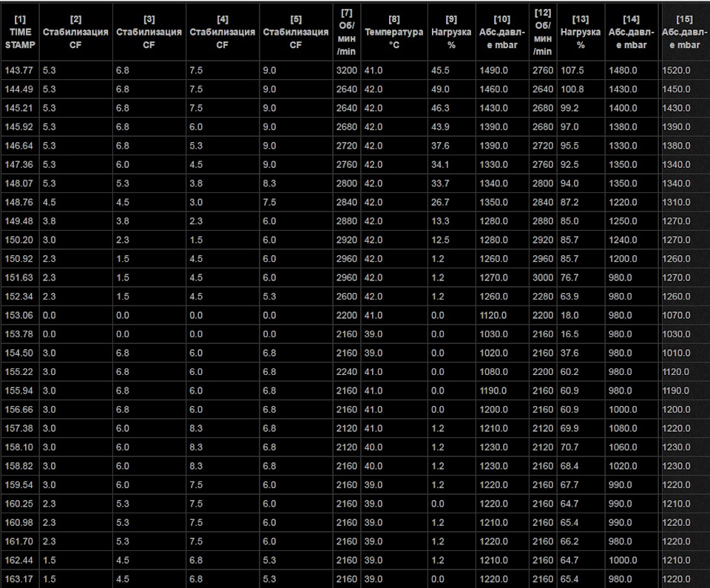Click the timestamp cell 154.50
Image resolution: width=710 pixels, height=588 pixels.
tap(19, 353)
